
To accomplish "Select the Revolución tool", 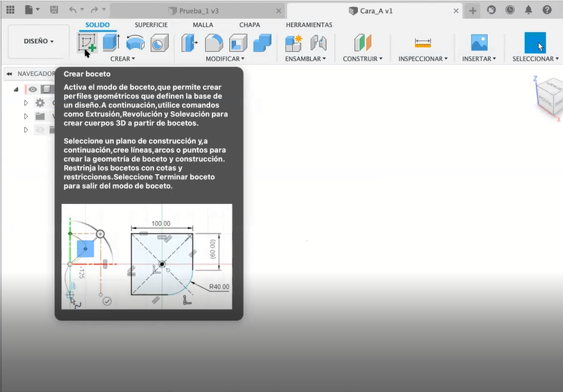I will pos(135,43).
